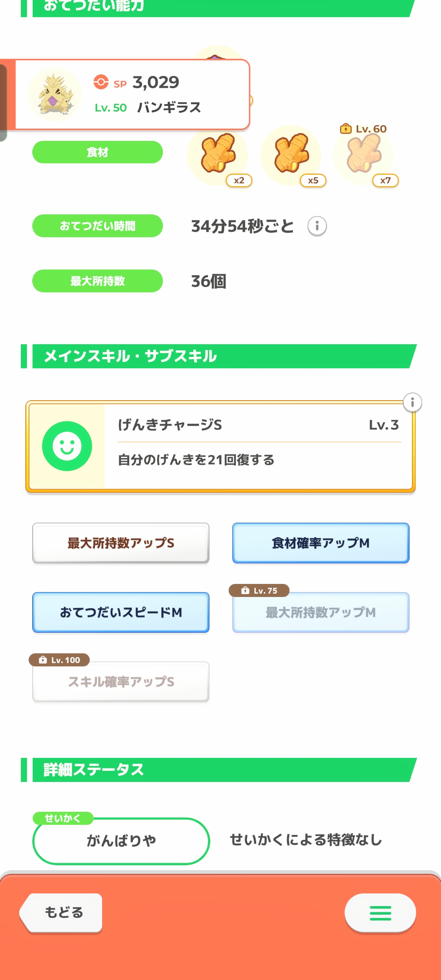Select the 最大所持数アップS sub skill
The image size is (441, 980).
click(x=121, y=543)
